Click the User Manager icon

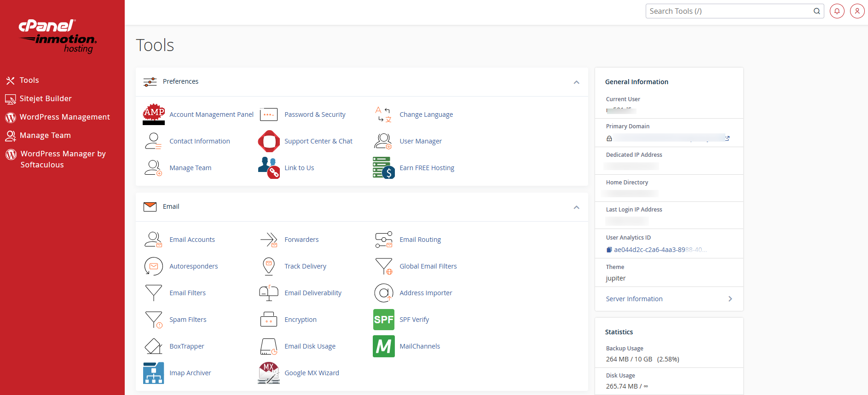point(383,141)
